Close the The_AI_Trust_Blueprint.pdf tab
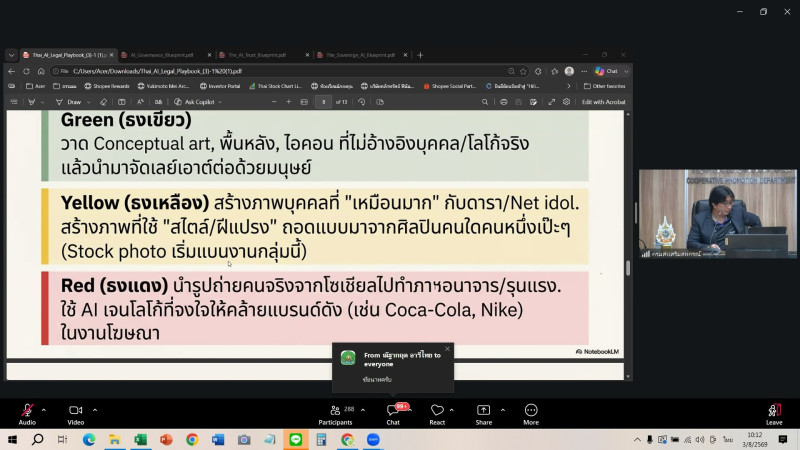Screen dimensions: 800x450 tap(307, 55)
